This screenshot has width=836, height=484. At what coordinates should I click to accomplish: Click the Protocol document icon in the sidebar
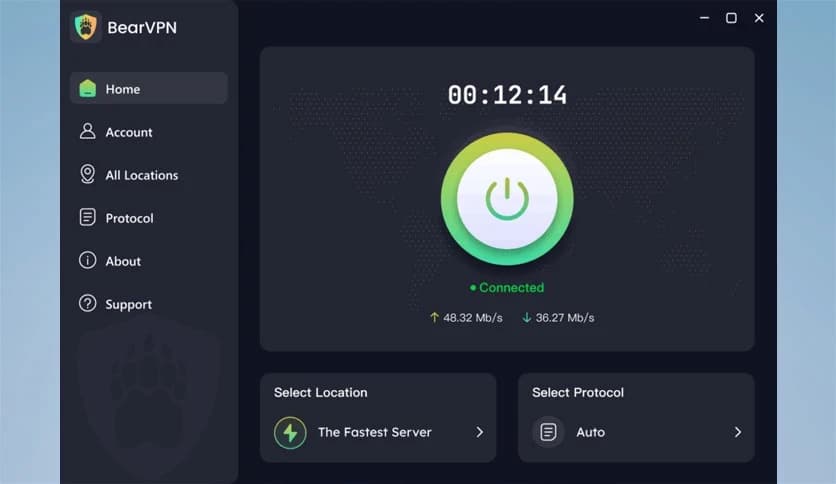87,217
